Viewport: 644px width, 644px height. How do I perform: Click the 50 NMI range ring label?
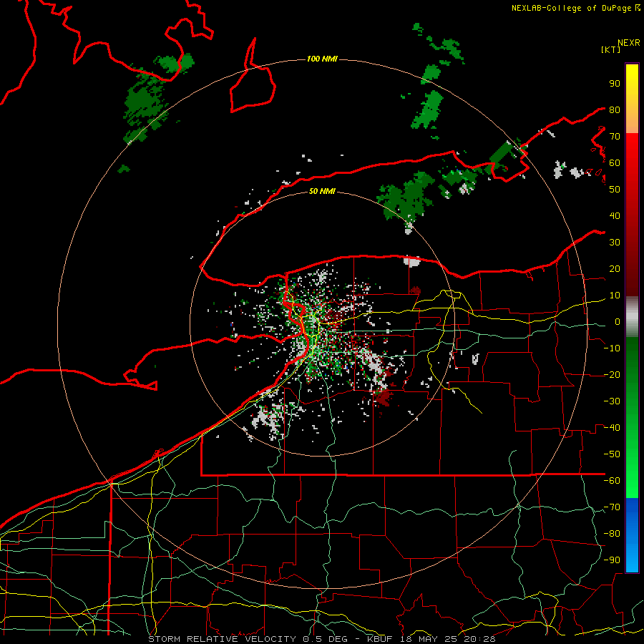(x=322, y=191)
